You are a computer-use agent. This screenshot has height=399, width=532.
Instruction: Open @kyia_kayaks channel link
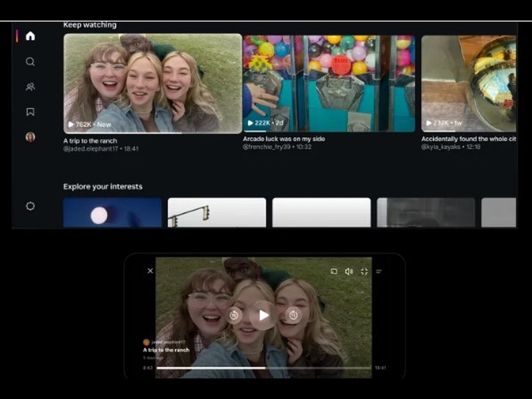tap(441, 147)
